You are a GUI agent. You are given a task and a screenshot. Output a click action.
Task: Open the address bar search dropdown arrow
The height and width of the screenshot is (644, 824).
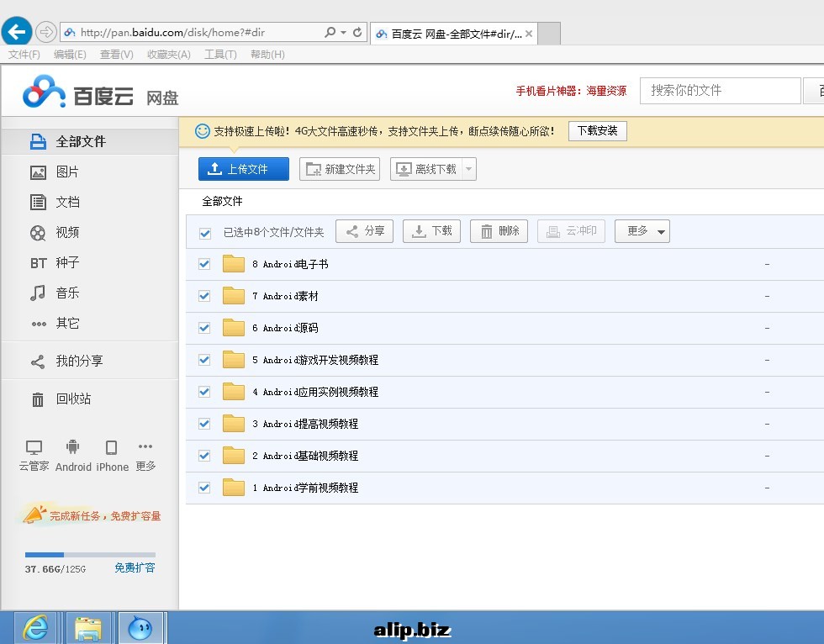[343, 33]
